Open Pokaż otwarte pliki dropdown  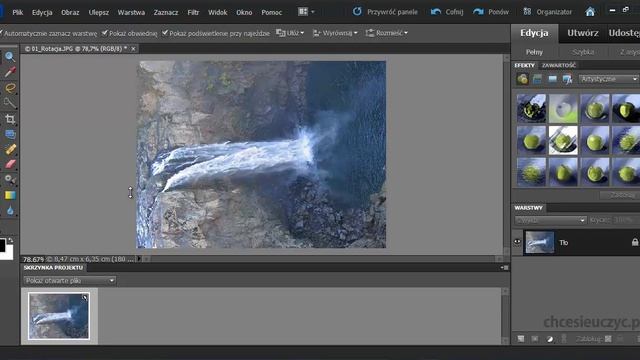click(70, 280)
